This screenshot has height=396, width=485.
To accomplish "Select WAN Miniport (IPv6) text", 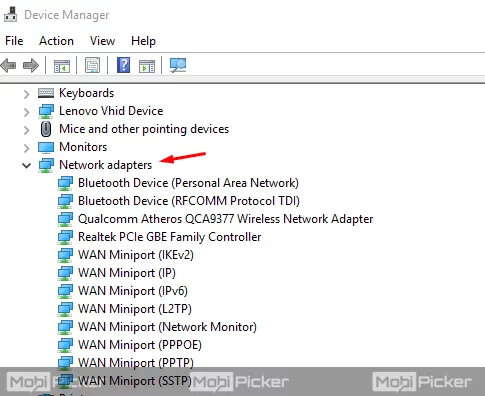I will pos(133,291).
